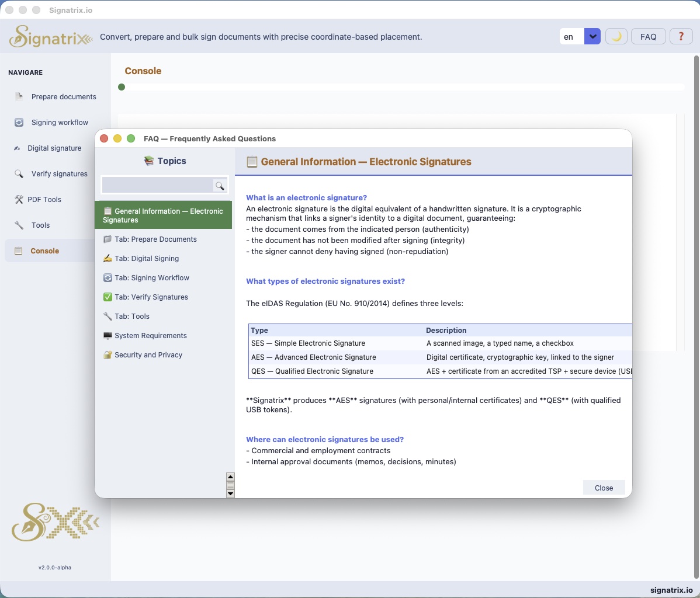The image size is (700, 598).
Task: Click the PDF Tools crossed-tools icon
Action: [x=19, y=200]
